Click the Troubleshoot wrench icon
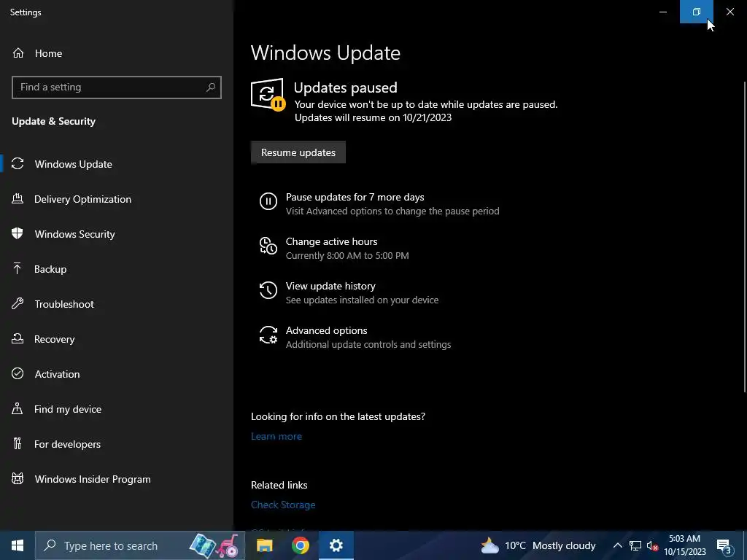The height and width of the screenshot is (560, 747). 18,304
